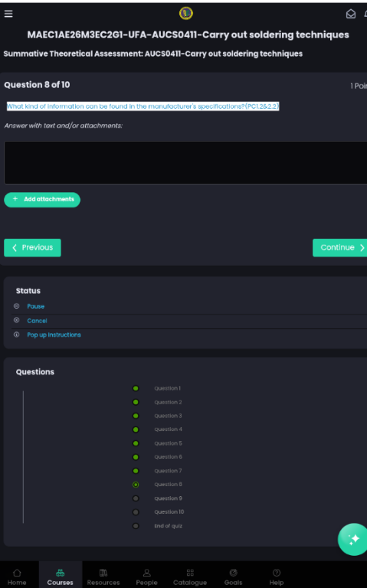Image resolution: width=367 pixels, height=588 pixels.
Task: Click the right chevron on Continue
Action: pos(362,247)
